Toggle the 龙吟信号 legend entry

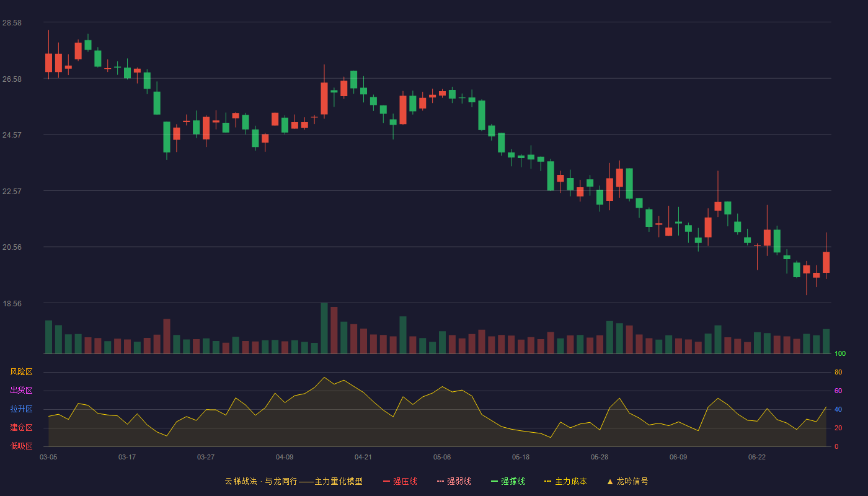[x=627, y=481]
